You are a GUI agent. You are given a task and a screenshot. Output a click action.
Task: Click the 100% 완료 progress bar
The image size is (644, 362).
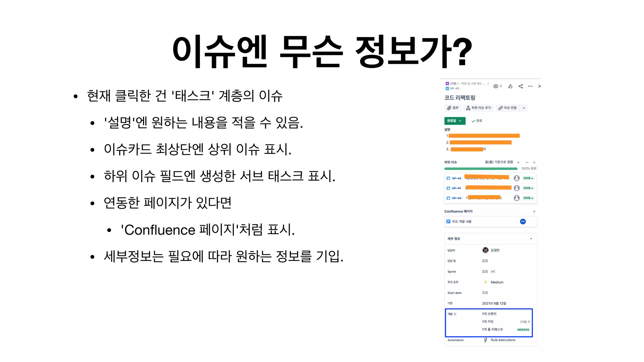click(x=481, y=169)
